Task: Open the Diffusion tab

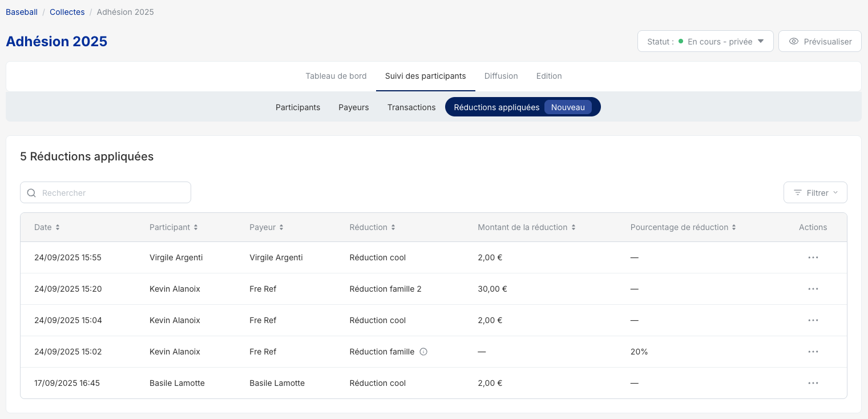Action: pyautogui.click(x=500, y=76)
